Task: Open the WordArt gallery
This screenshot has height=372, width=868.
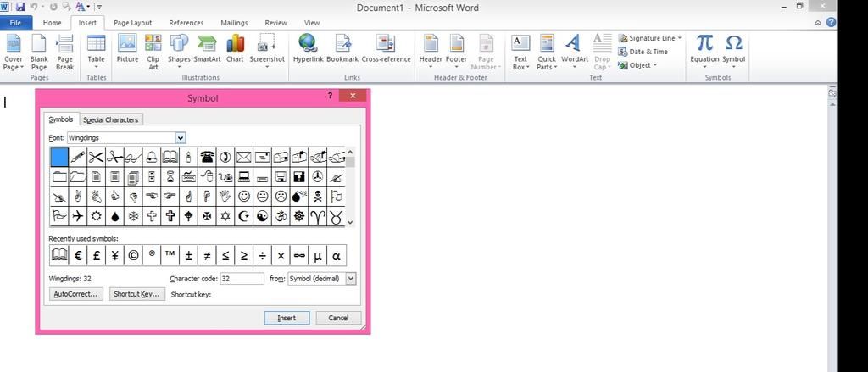Action: (575, 52)
